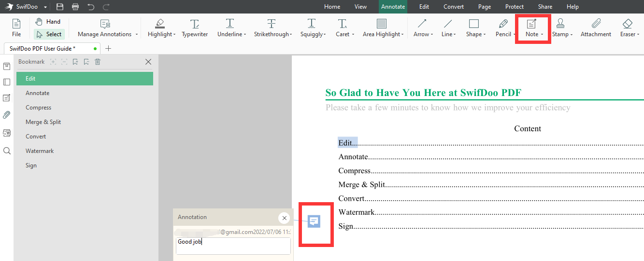Select the Eraser tool
The image size is (644, 261).
[x=627, y=28]
